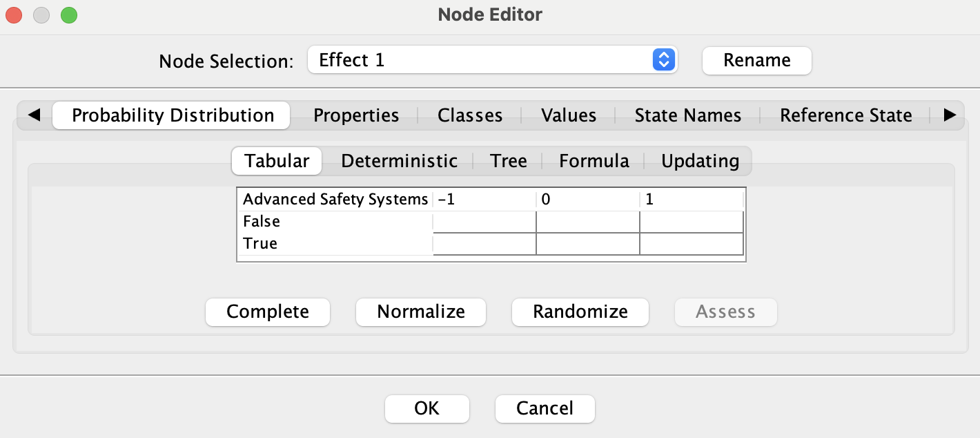
Task: Cancel the Node Editor dialog
Action: pos(545,408)
